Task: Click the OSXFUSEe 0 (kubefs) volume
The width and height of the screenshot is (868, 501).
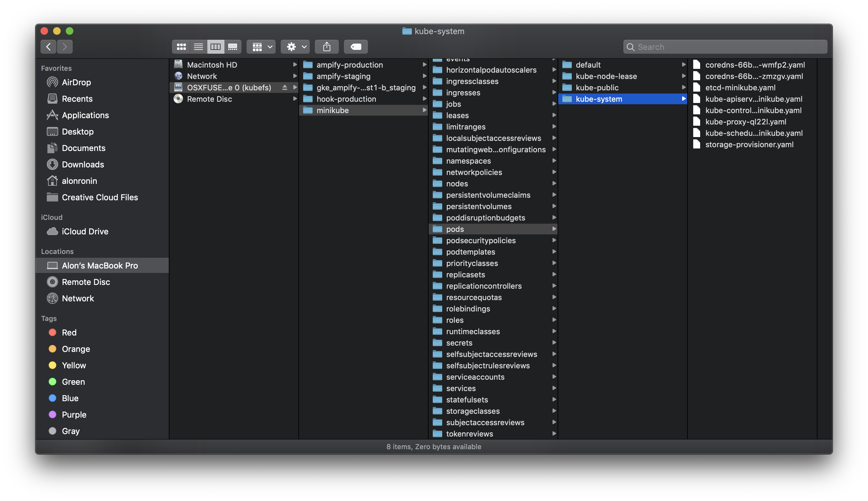Action: [229, 88]
